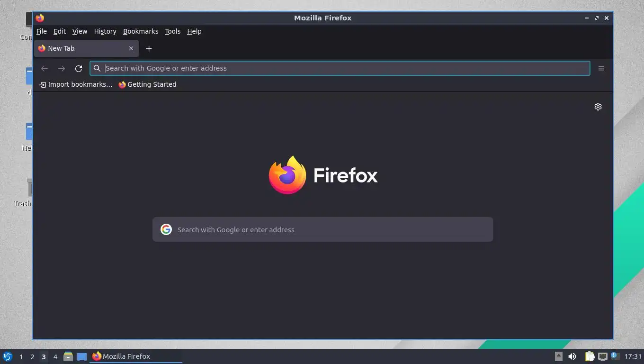Click the 17:31 panel clock
The height and width of the screenshot is (364, 644).
point(633,356)
